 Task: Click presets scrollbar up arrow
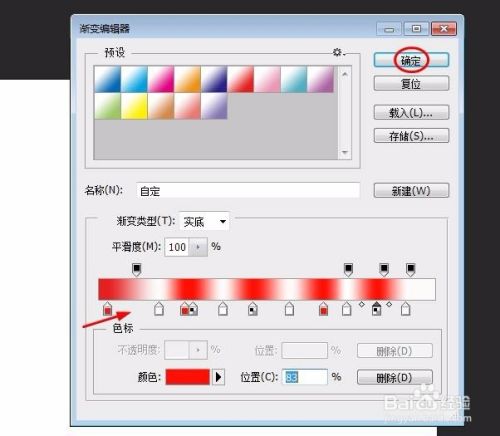[345, 74]
